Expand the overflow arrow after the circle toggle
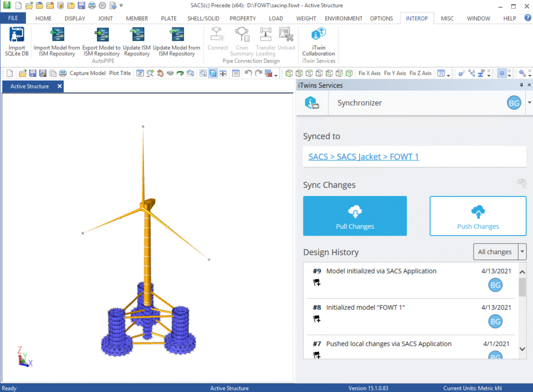Image resolution: width=533 pixels, height=392 pixels. (x=509, y=73)
